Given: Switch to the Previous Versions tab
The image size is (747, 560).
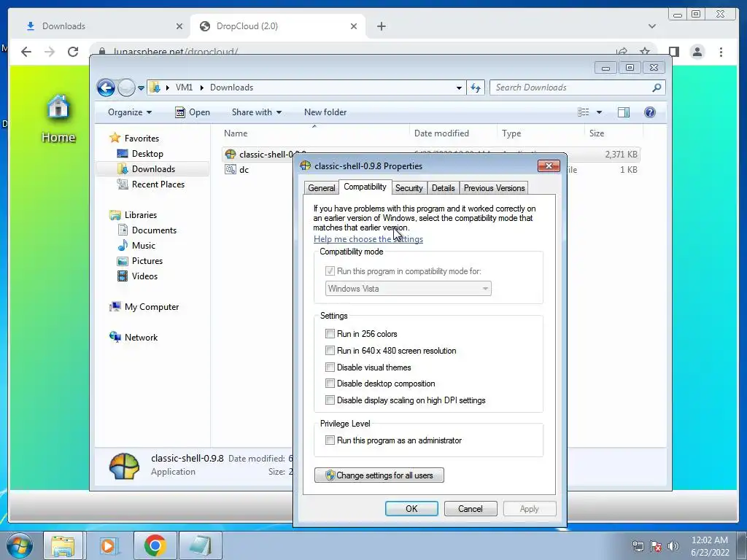Looking at the screenshot, I should pyautogui.click(x=494, y=188).
